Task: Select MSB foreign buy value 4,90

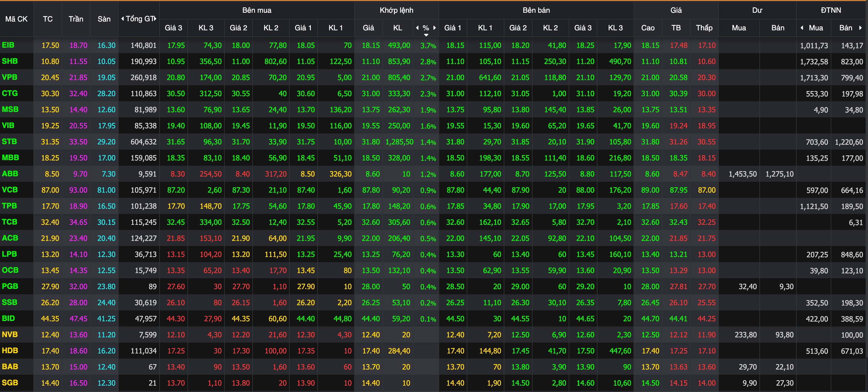Action: point(821,110)
